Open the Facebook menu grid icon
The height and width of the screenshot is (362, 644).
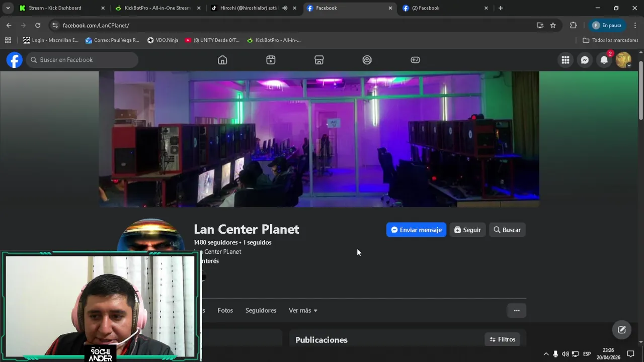(x=566, y=60)
